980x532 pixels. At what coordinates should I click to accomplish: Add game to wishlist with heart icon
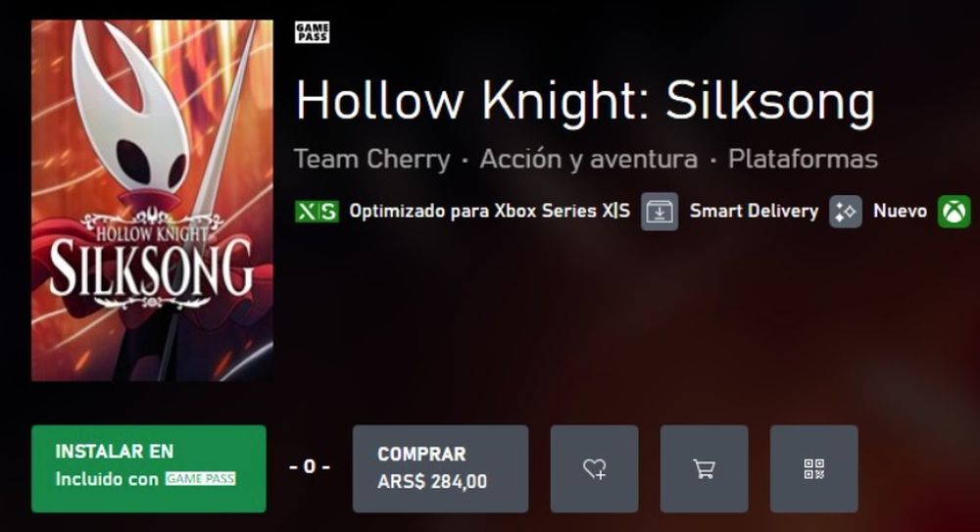click(x=595, y=469)
